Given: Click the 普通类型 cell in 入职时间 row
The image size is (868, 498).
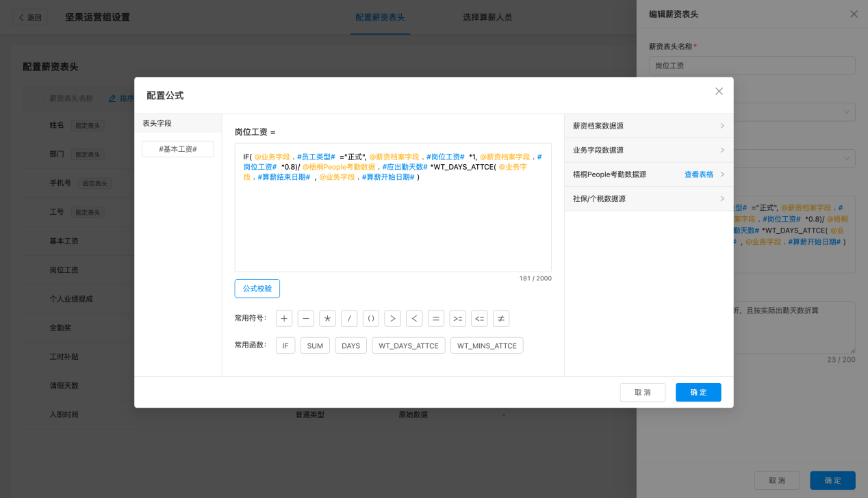Looking at the screenshot, I should click(309, 415).
